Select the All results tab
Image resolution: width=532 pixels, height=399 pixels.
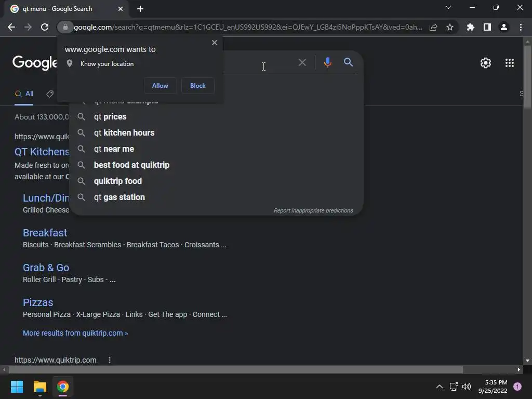[24, 94]
